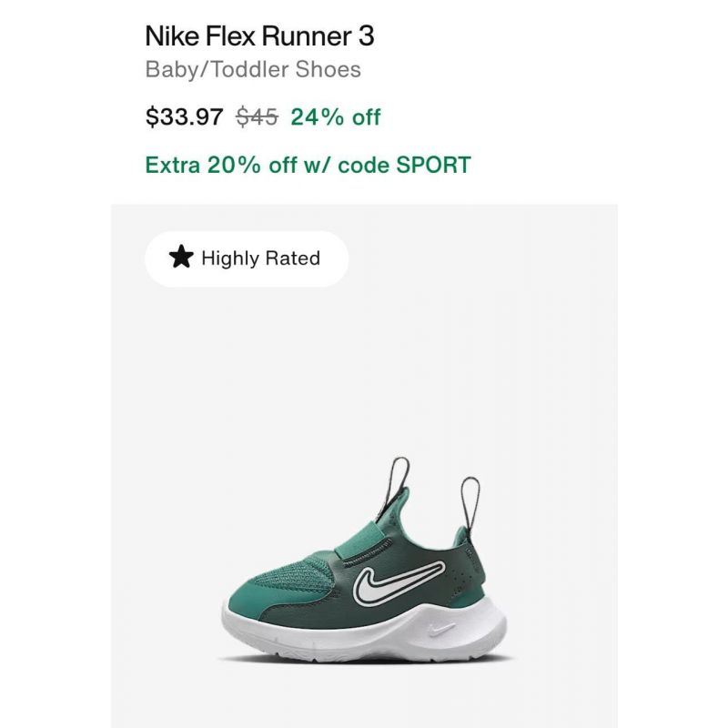Click the small Swoosh on the white midsole

[x=441, y=629]
